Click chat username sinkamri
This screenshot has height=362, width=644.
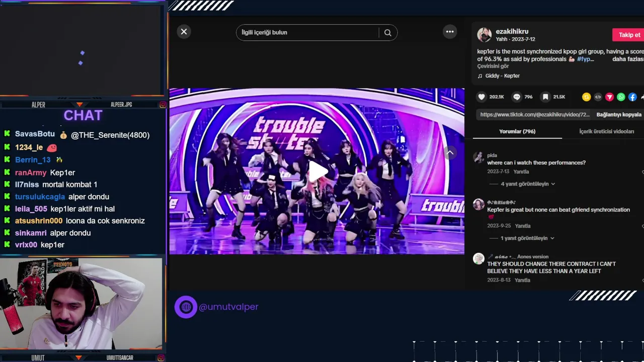tap(31, 233)
